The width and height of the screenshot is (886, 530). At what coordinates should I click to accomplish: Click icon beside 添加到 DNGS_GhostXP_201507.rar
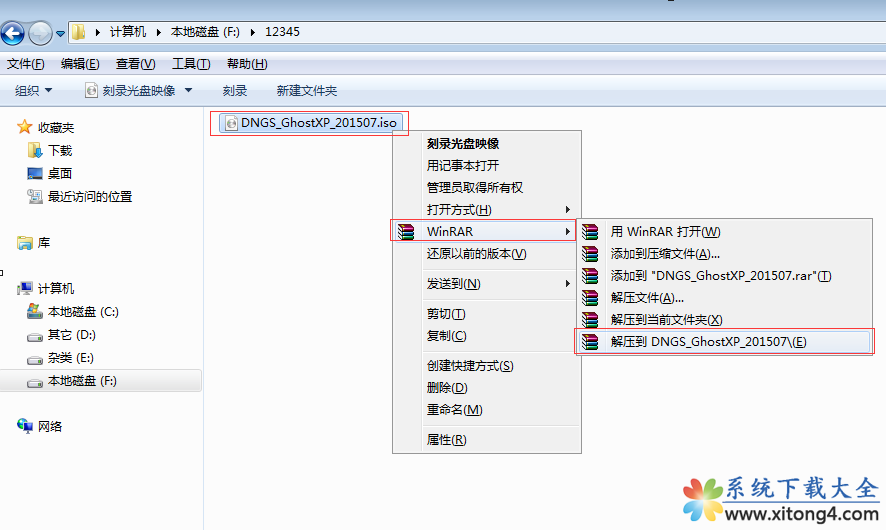[x=590, y=276]
